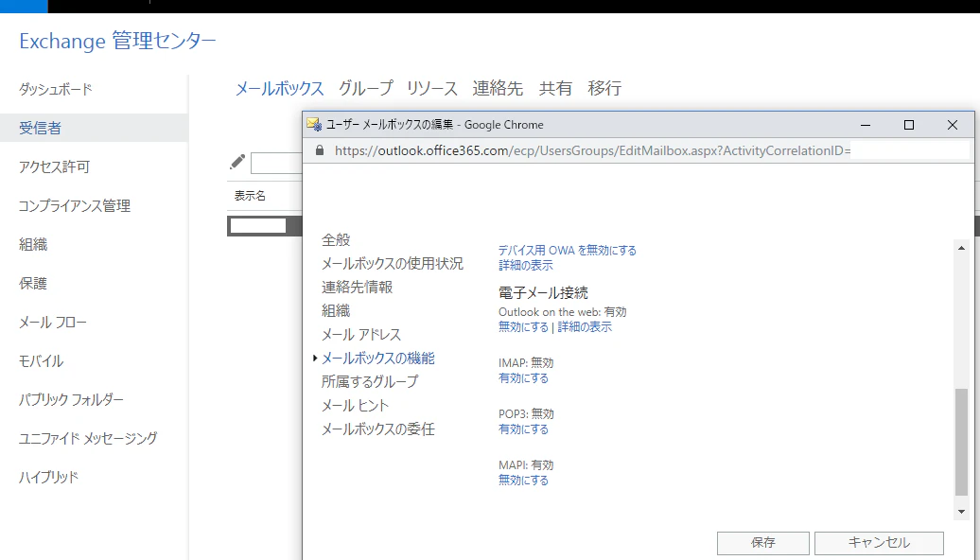The width and height of the screenshot is (980, 560).
Task: Click the 保存 button
Action: click(x=763, y=543)
